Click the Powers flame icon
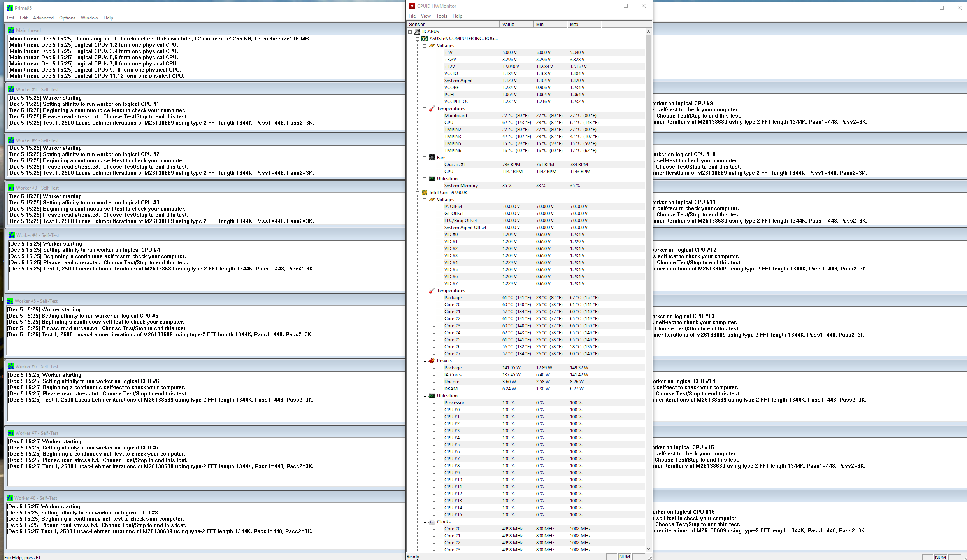967x560 pixels. [432, 361]
